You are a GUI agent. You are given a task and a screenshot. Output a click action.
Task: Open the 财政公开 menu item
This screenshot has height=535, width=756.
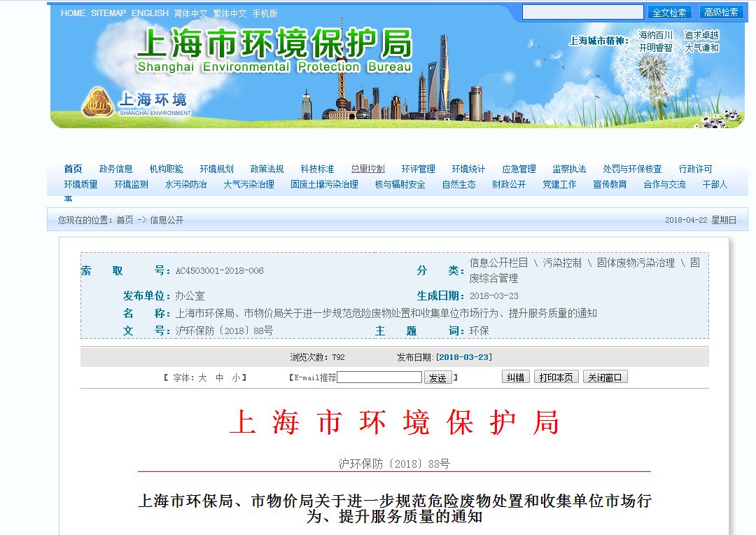tap(509, 184)
